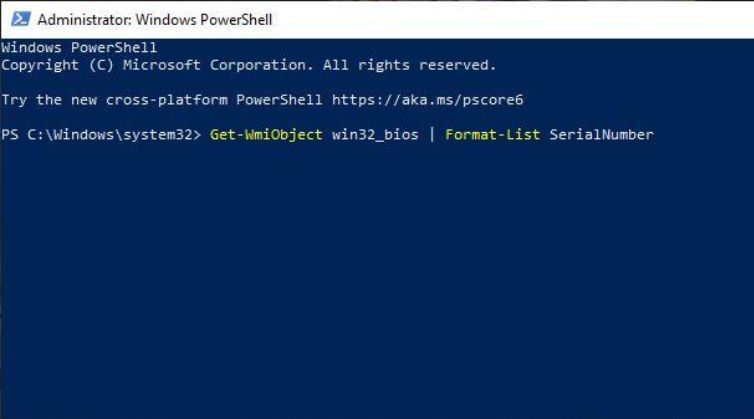The height and width of the screenshot is (419, 754).
Task: Click the 'PS C:\Windows\system32>' prompt
Action: (x=101, y=135)
